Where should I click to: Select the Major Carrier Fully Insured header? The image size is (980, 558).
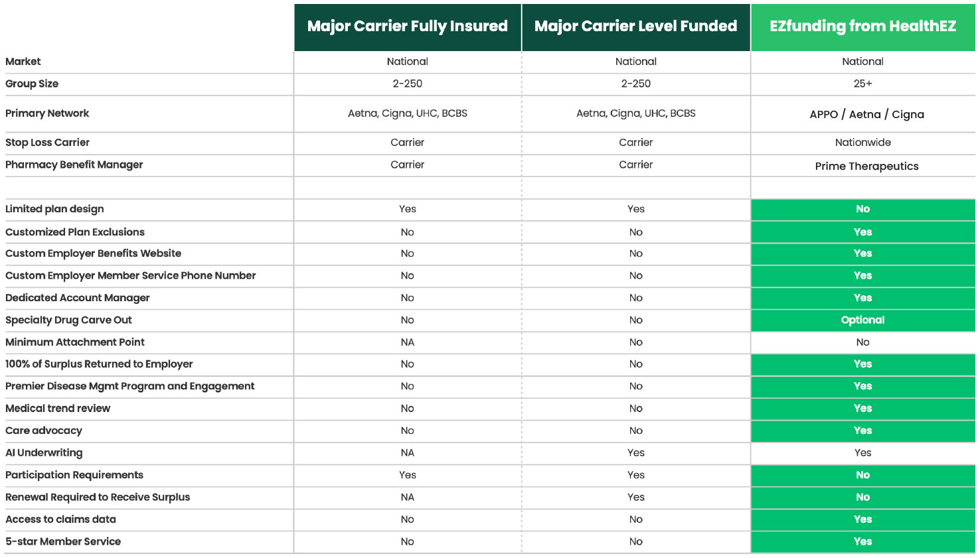coord(407,27)
